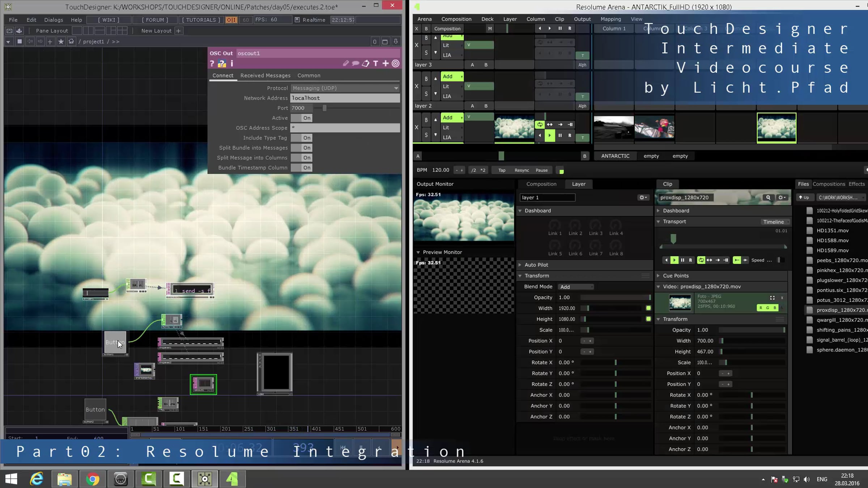Viewport: 868px width, 488px height.
Task: Open Internet Explorer from the taskbar
Action: pyautogui.click(x=37, y=479)
